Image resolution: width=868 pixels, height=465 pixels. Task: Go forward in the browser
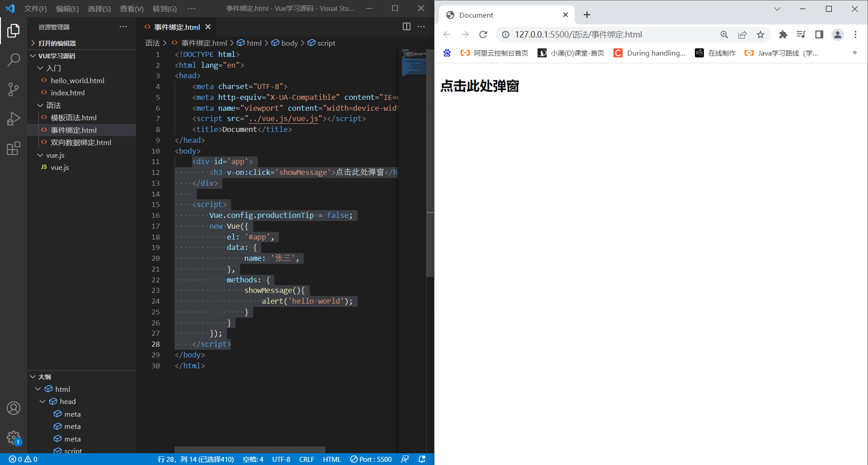(465, 34)
